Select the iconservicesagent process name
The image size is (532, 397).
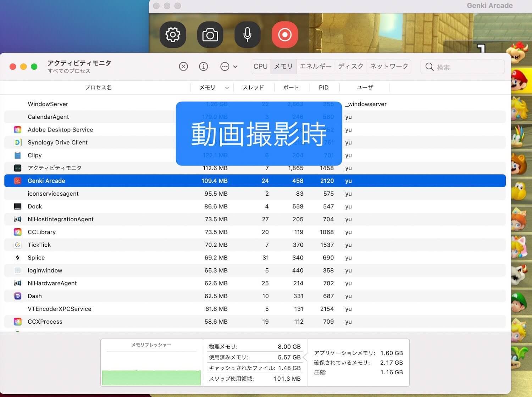point(53,194)
